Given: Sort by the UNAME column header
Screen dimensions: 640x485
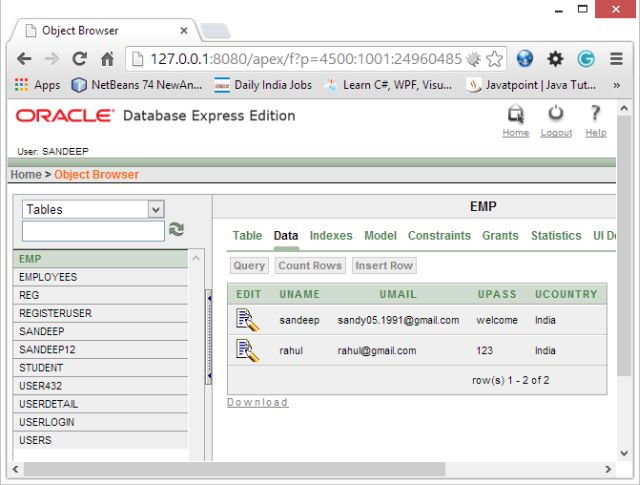Looking at the screenshot, I should click(x=300, y=294).
